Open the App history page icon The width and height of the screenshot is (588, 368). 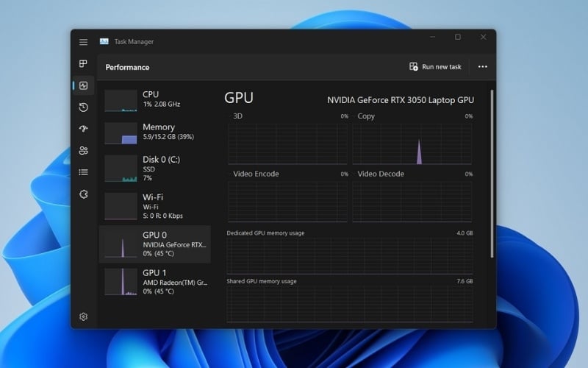83,107
